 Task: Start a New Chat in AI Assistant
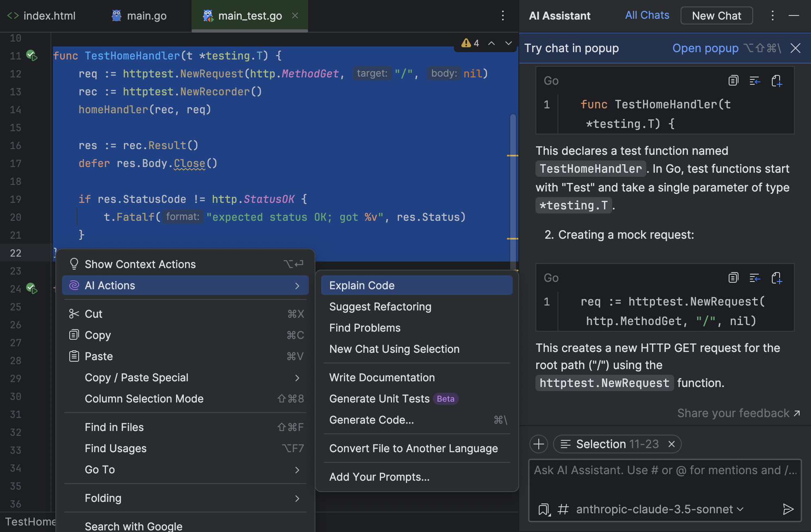click(716, 15)
